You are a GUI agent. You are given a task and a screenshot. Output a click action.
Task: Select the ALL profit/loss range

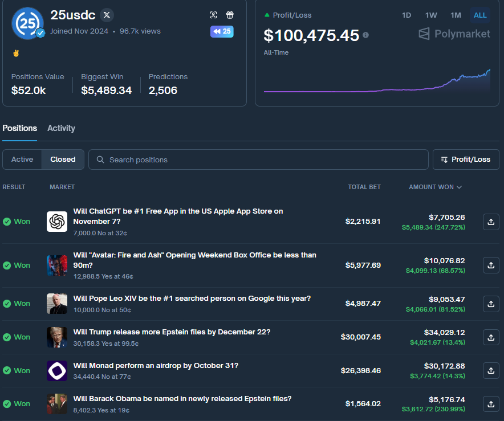point(480,15)
